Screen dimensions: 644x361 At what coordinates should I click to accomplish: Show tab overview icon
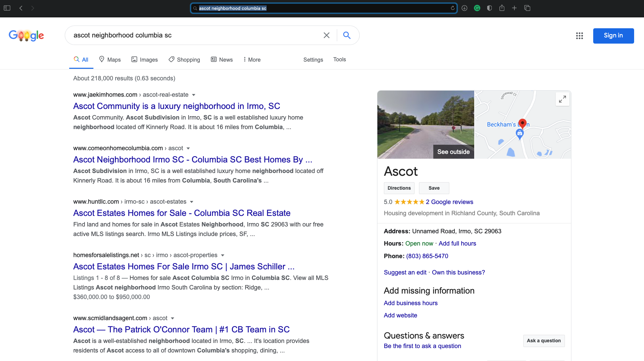(527, 8)
